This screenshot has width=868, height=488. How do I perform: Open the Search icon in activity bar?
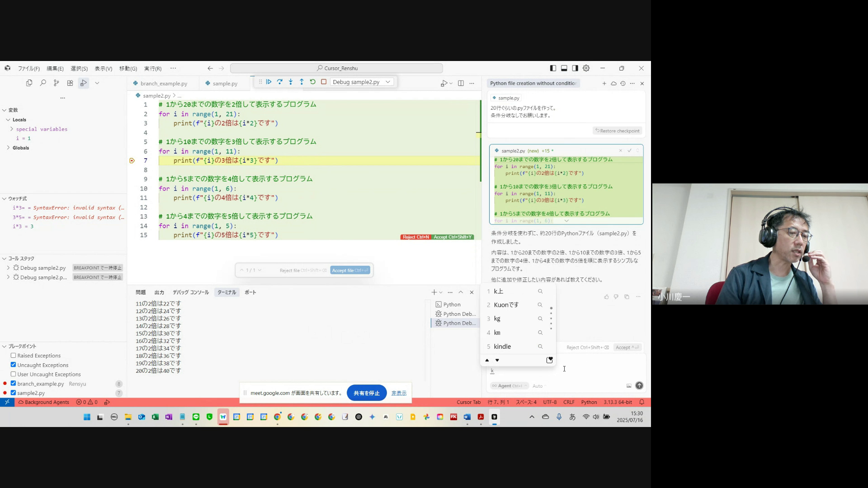coord(43,83)
